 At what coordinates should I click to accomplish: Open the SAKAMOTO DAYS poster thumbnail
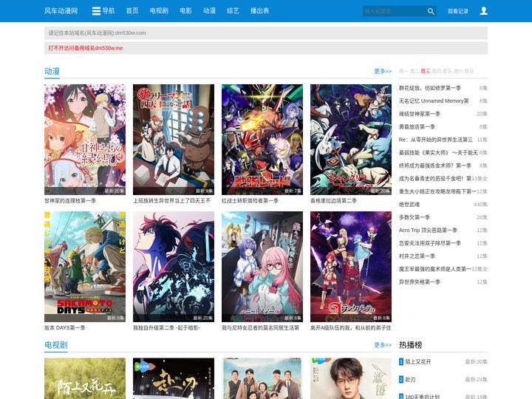pyautogui.click(x=85, y=267)
